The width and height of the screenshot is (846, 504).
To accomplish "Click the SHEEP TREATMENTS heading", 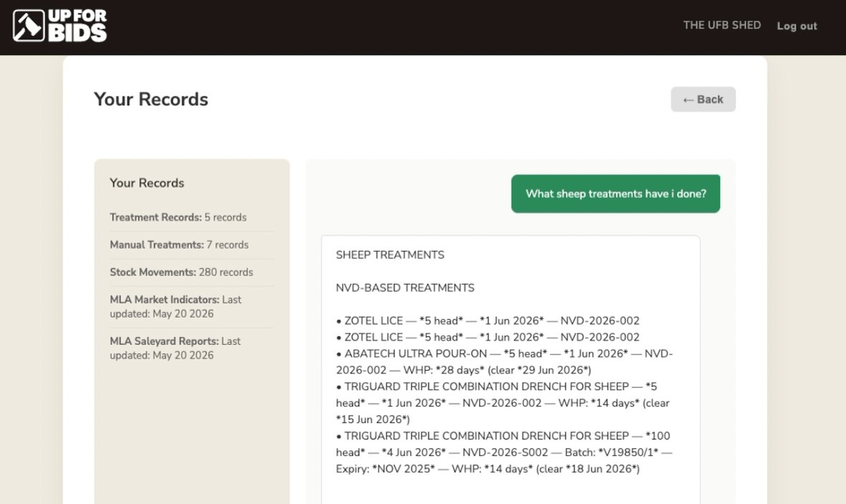I will 390,255.
